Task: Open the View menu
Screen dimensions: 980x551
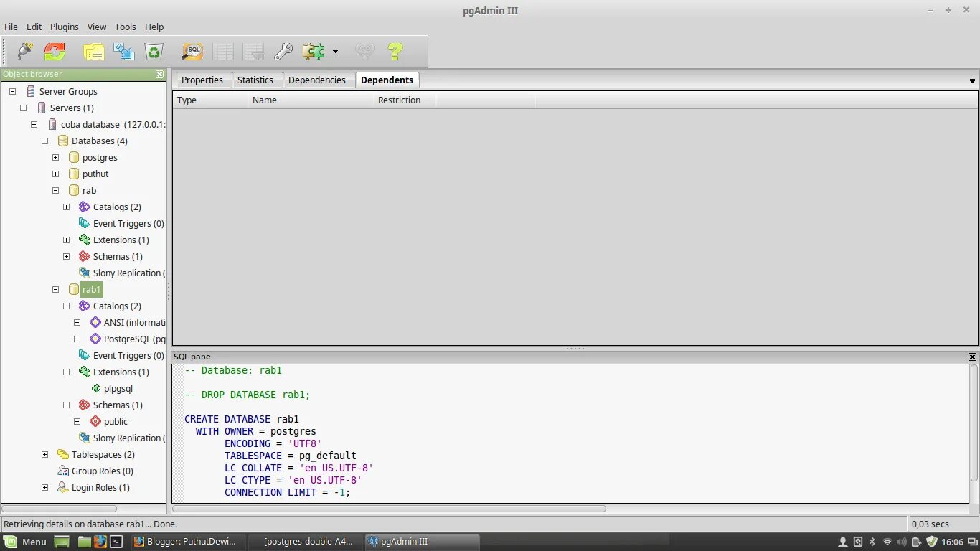Action: (97, 27)
